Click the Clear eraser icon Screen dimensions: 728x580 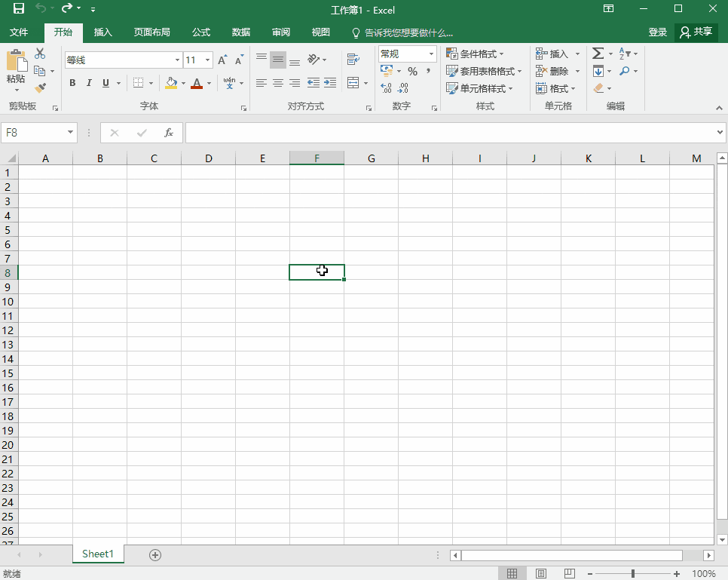coord(598,87)
